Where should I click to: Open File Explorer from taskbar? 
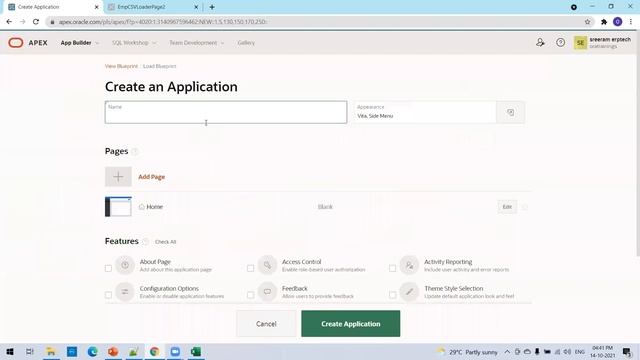[x=51, y=351]
